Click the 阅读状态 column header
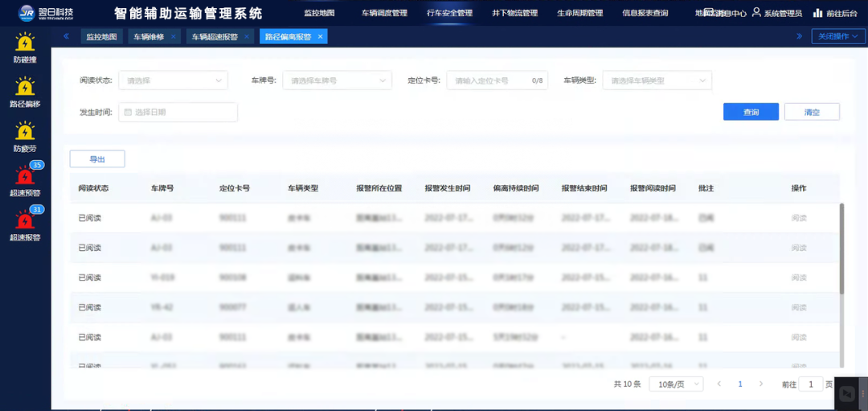 tap(93, 188)
